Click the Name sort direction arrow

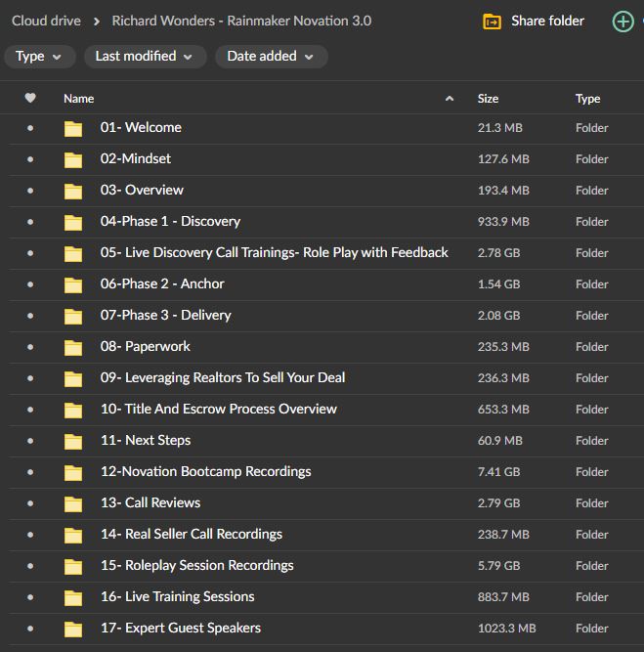450,99
